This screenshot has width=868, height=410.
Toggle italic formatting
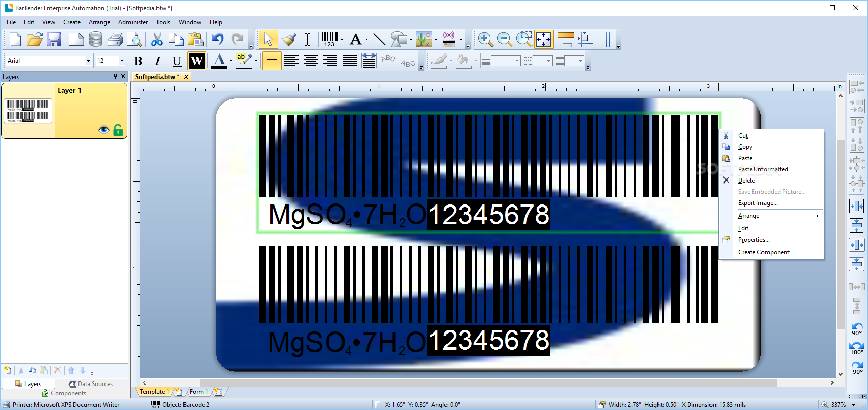157,61
